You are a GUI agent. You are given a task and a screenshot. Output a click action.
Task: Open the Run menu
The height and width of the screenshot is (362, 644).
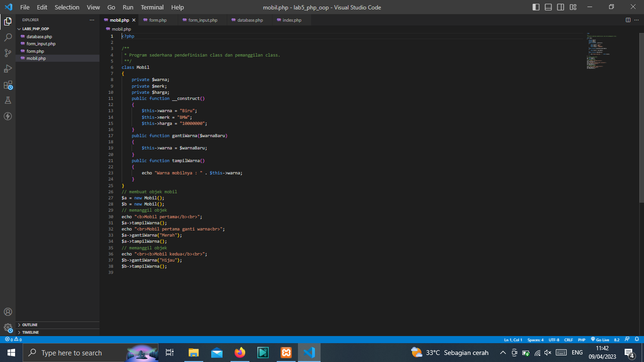(x=128, y=7)
